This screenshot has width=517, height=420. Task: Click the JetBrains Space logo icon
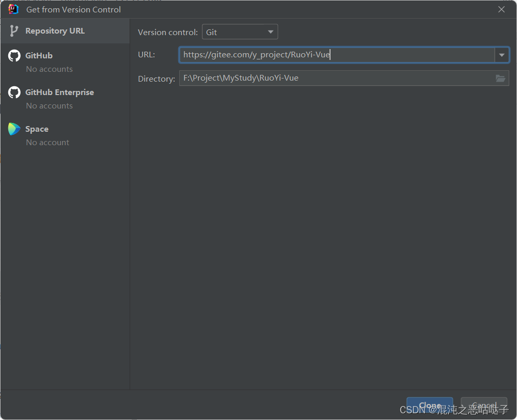(14, 129)
